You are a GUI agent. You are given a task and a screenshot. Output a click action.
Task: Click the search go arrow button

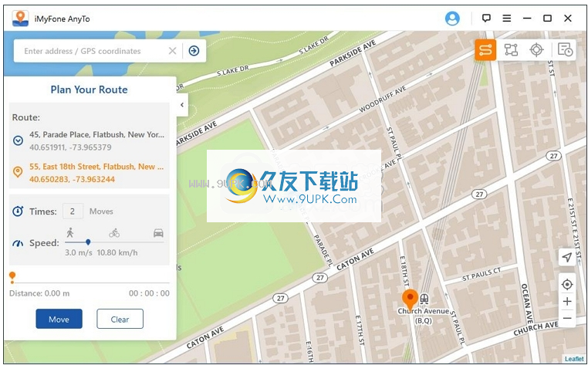(x=194, y=51)
